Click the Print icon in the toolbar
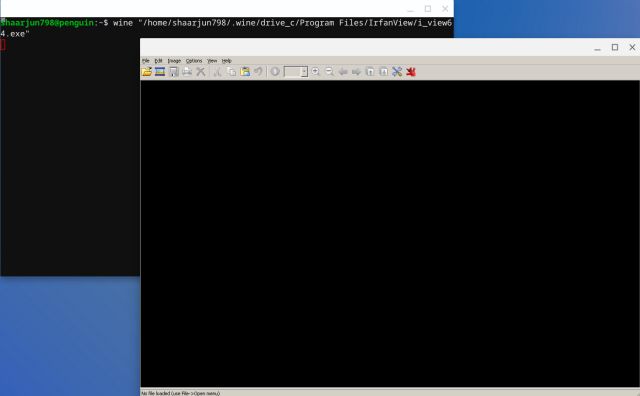 [x=187, y=72]
